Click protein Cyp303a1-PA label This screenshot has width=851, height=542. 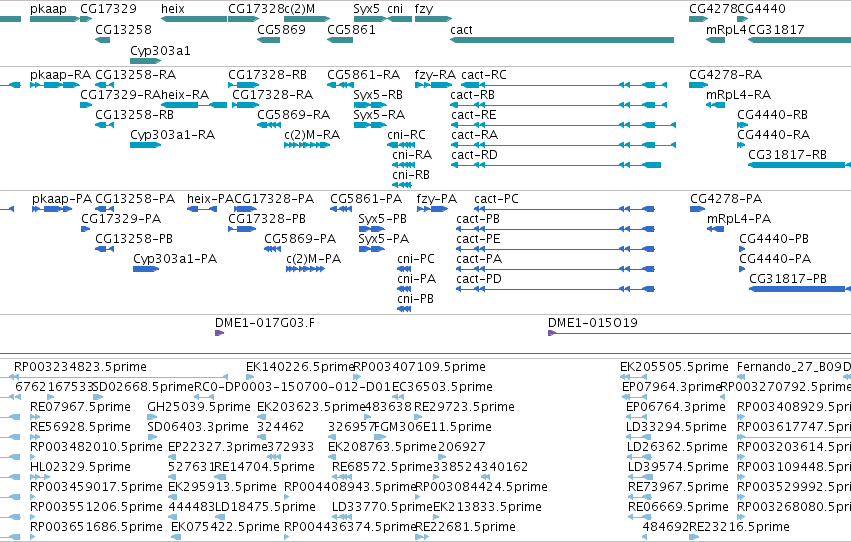click(x=175, y=259)
